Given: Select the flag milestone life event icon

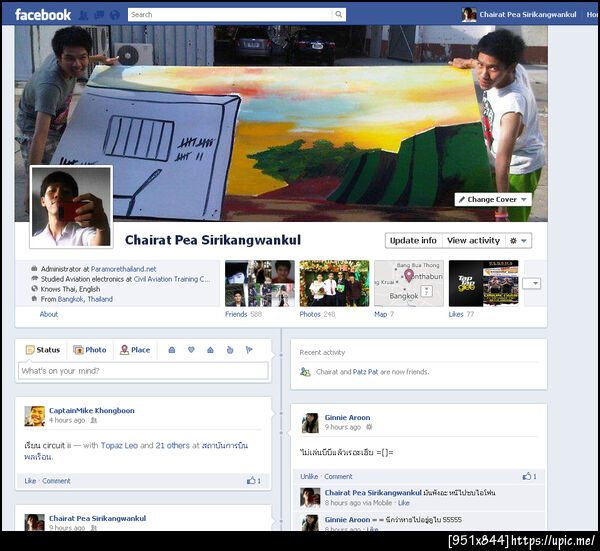Looking at the screenshot, I should coord(249,350).
